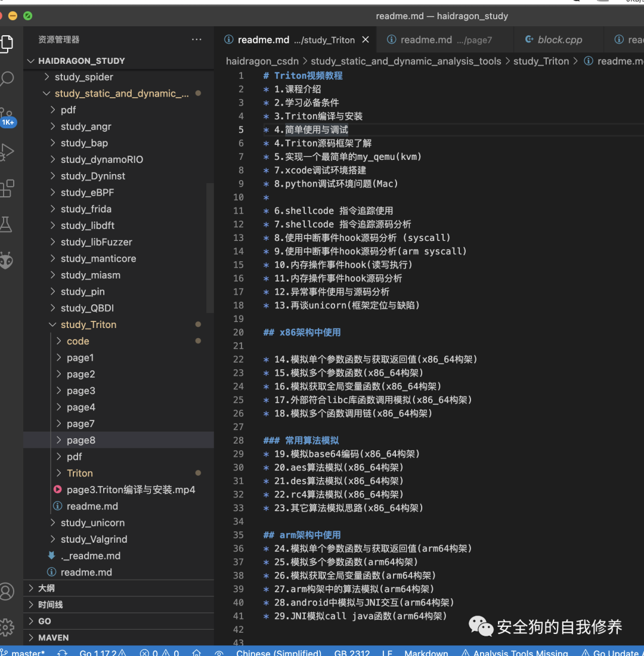The image size is (644, 656).
Task: Click the '### 常用算法模拟' heading
Action: (301, 440)
